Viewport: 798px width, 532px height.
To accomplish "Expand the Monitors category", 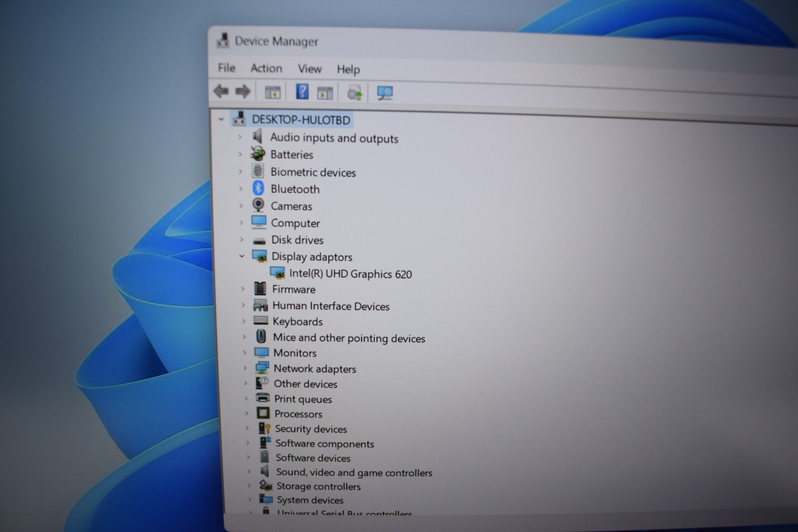I will pos(244,352).
